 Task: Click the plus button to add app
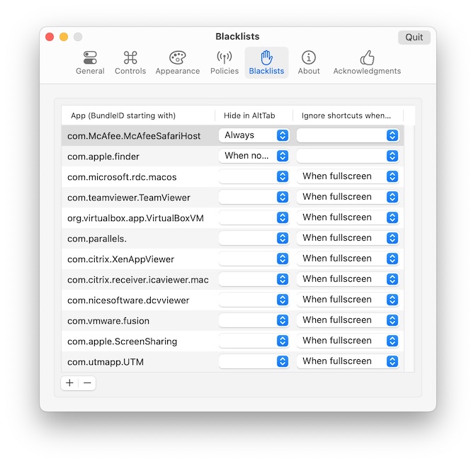pyautogui.click(x=69, y=383)
